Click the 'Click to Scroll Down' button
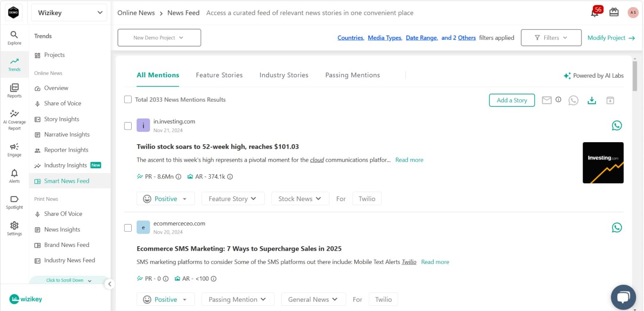This screenshot has height=311, width=644. pyautogui.click(x=69, y=280)
